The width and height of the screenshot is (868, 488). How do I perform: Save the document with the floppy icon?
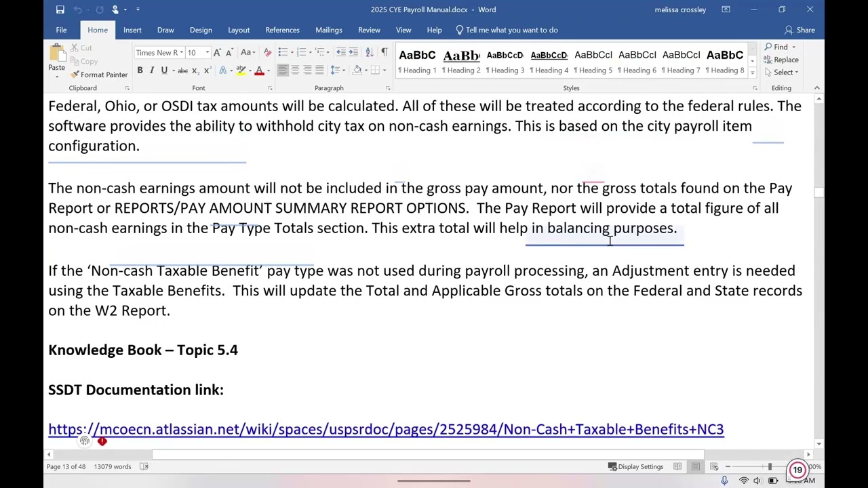(60, 9)
